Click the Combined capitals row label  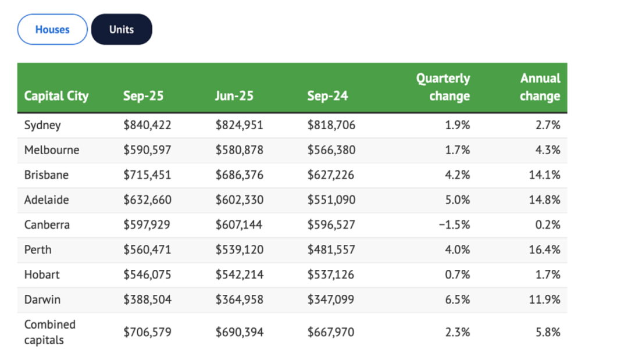coord(50,332)
